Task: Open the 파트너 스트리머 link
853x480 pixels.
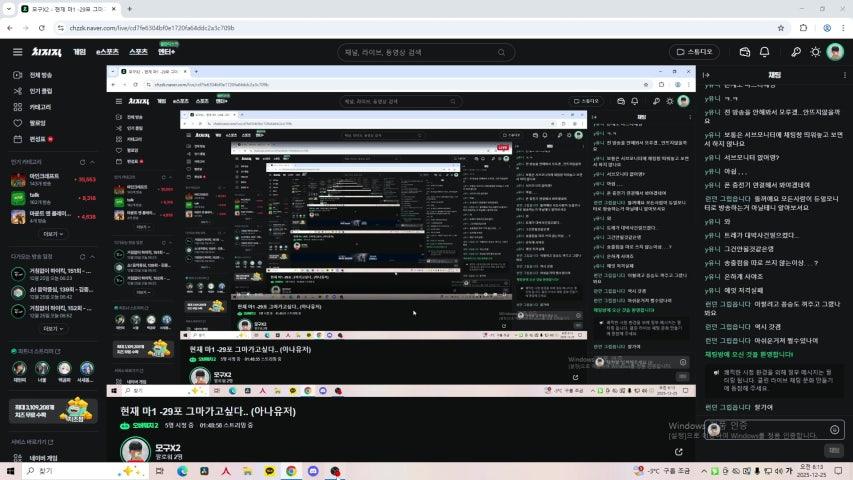Action: (x=35, y=351)
